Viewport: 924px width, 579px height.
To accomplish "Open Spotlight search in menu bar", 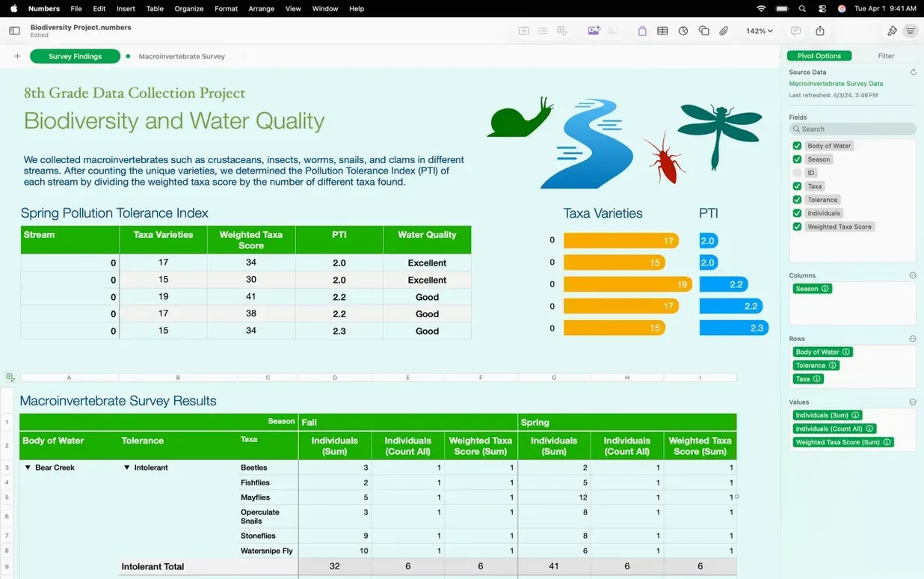I will (802, 8).
